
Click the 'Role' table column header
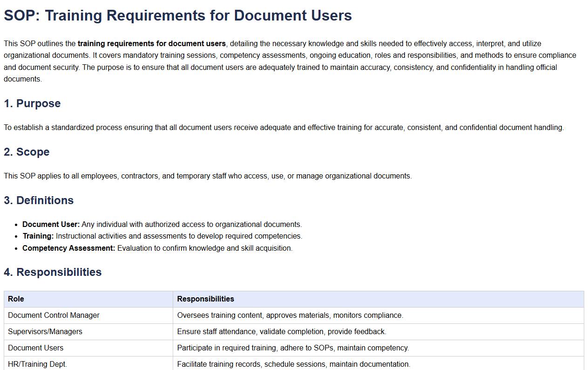point(16,299)
